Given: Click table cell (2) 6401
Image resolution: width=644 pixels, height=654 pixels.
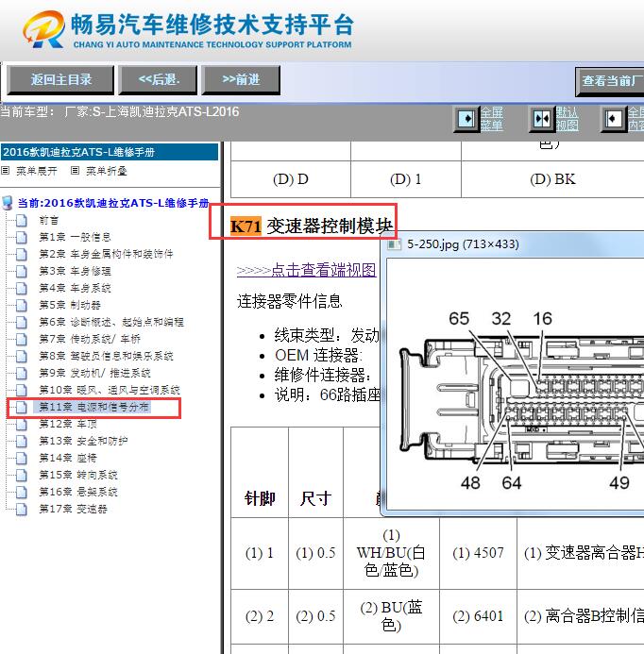Looking at the screenshot, I should pyautogui.click(x=479, y=616).
